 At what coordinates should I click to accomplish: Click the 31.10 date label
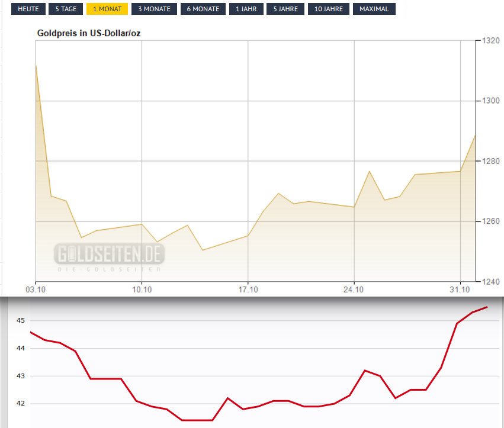click(460, 290)
